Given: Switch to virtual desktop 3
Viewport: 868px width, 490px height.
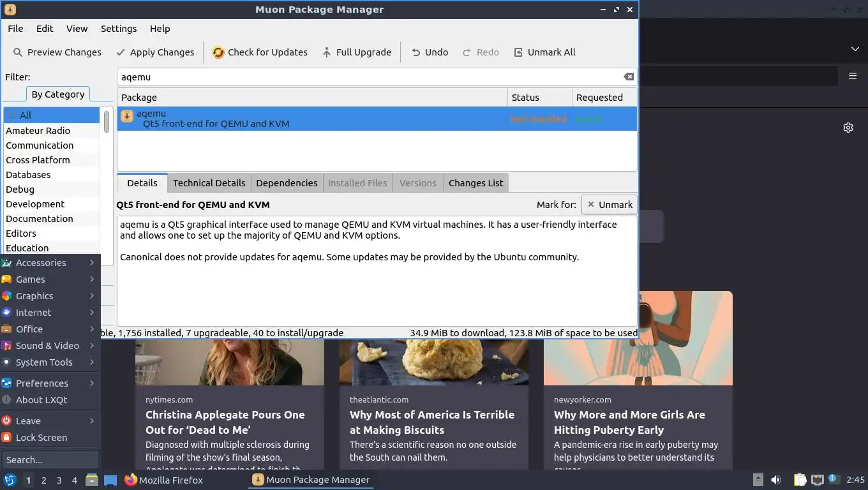Looking at the screenshot, I should click(x=59, y=480).
